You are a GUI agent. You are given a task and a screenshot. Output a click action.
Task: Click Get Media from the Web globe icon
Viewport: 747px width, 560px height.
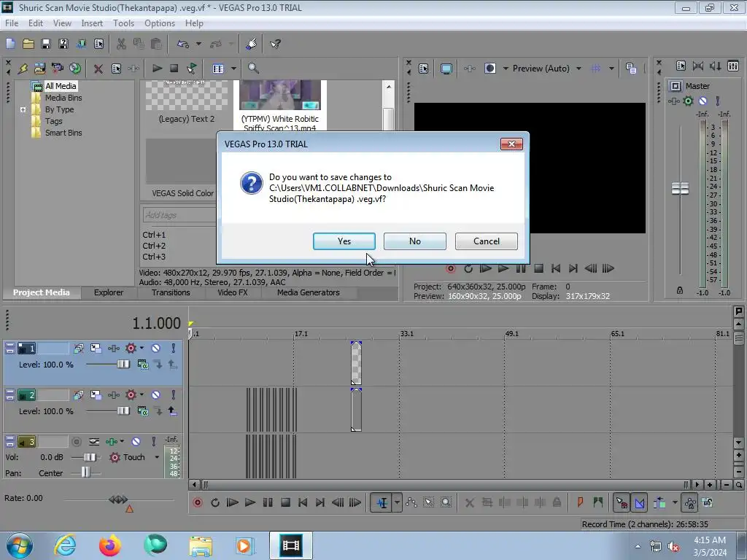[75, 69]
